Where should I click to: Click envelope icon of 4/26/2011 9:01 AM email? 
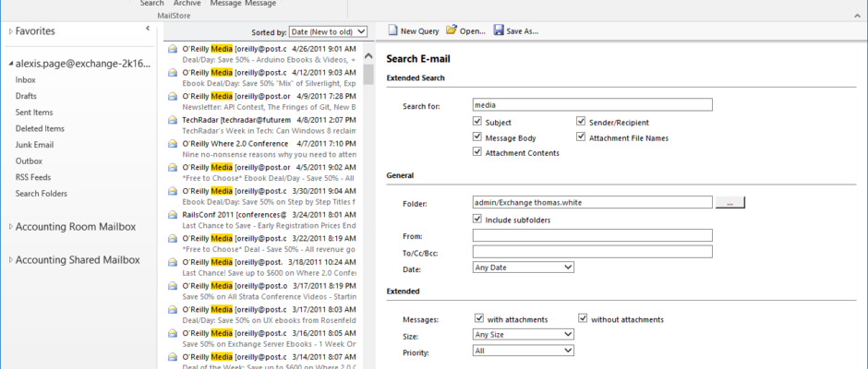[172, 49]
